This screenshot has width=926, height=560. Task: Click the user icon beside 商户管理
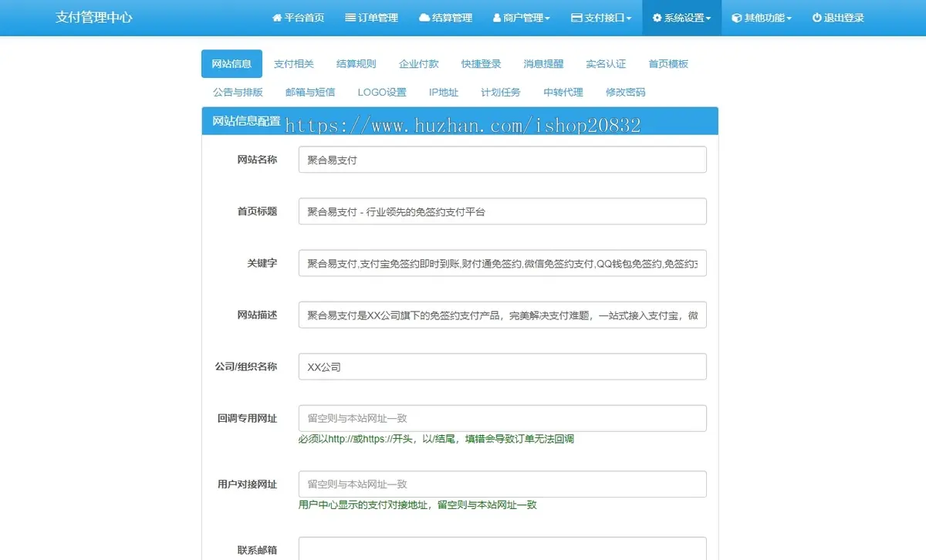click(497, 18)
